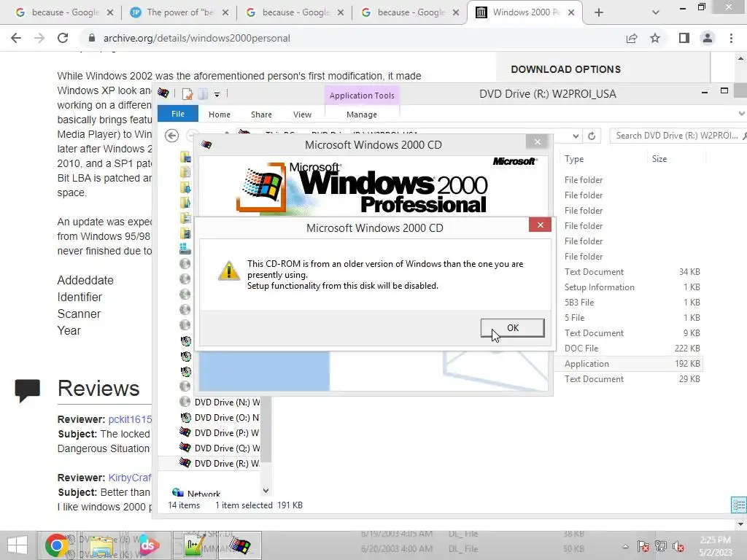
Task: Open muted volume tray icon
Action: pos(678,546)
